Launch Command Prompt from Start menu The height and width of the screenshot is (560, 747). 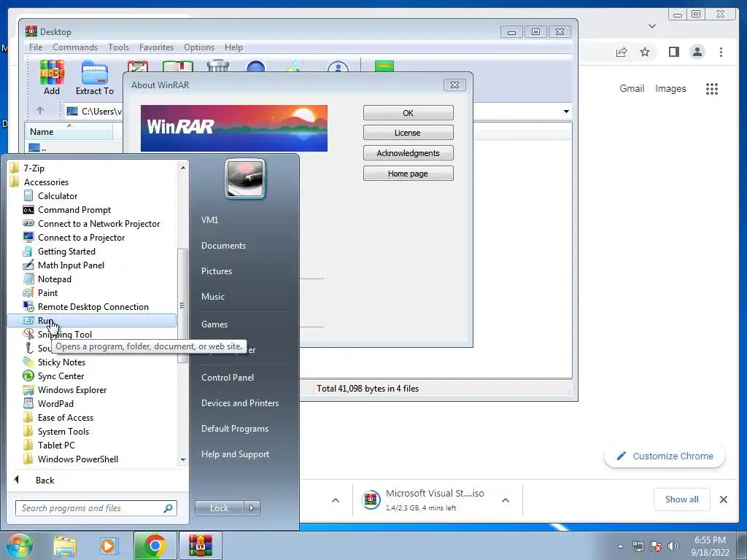point(74,209)
